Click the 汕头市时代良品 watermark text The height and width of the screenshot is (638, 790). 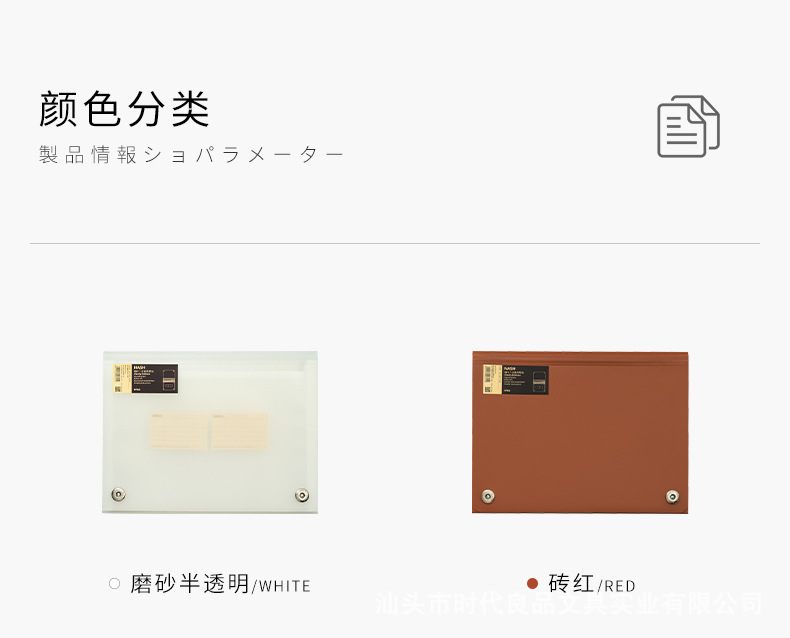click(x=569, y=604)
